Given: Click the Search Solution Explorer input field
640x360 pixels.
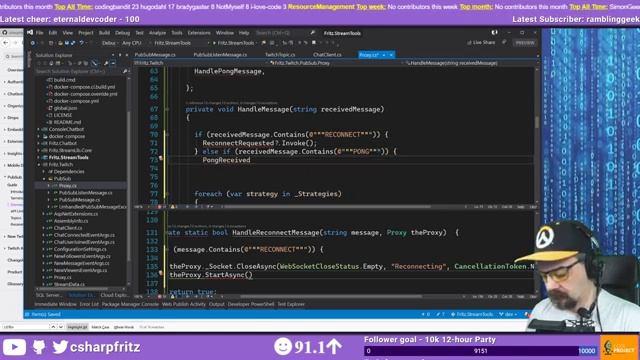Looking at the screenshot, I should [78, 71].
